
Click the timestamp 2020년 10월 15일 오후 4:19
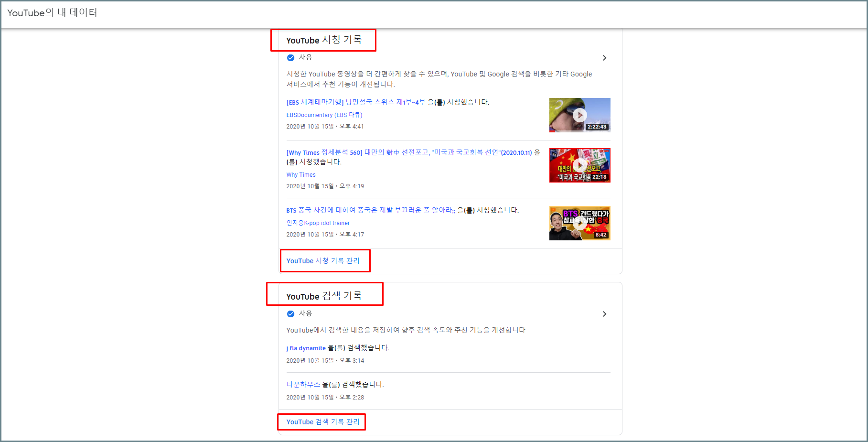click(325, 186)
